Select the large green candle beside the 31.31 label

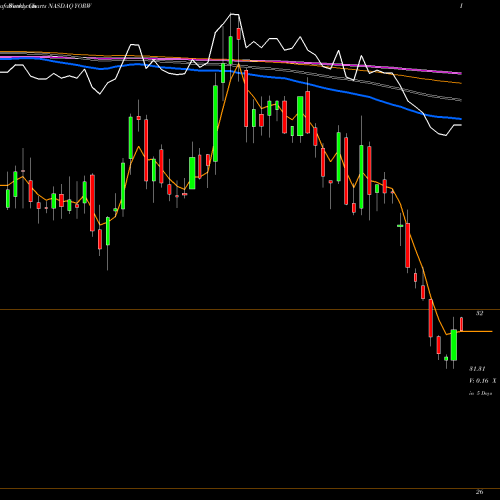click(454, 345)
